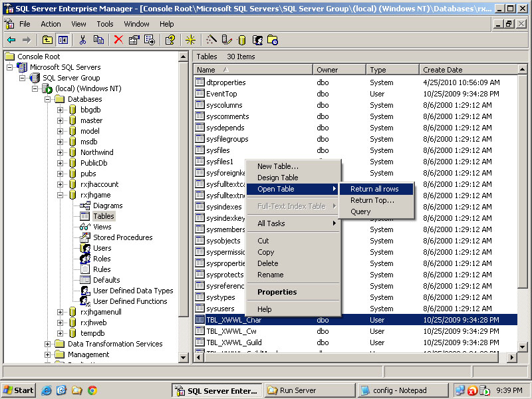The image size is (532, 399).
Task: Click the Up one level toolbar icon
Action: pos(47,40)
